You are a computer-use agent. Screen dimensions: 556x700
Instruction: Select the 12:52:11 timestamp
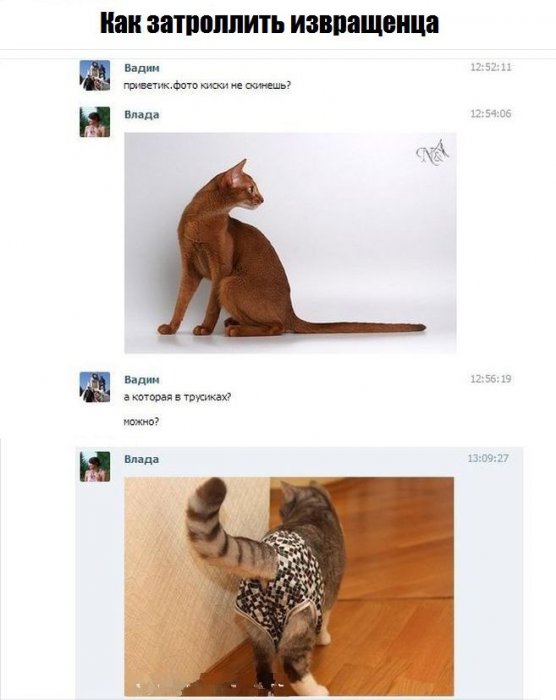(x=490, y=67)
